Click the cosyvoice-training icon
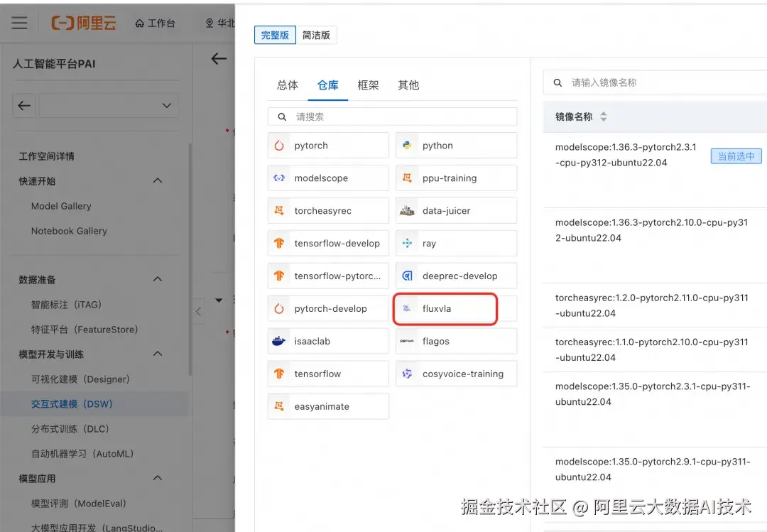The height and width of the screenshot is (532, 767). [x=407, y=374]
